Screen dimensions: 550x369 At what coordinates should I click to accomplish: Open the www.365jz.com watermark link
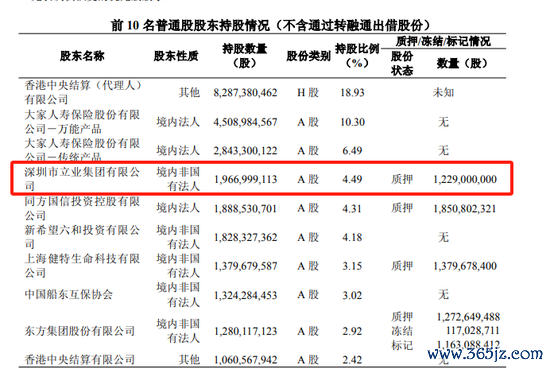click(x=485, y=353)
